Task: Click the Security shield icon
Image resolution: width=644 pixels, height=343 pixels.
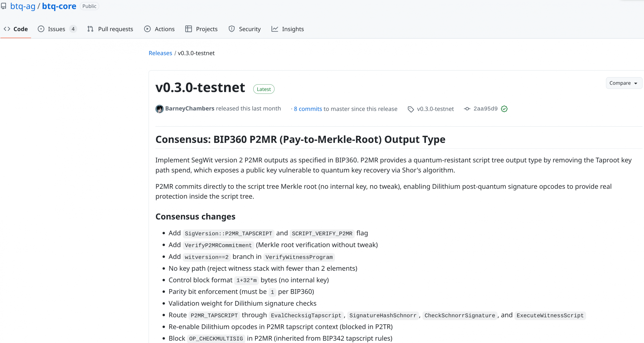Action: point(232,29)
